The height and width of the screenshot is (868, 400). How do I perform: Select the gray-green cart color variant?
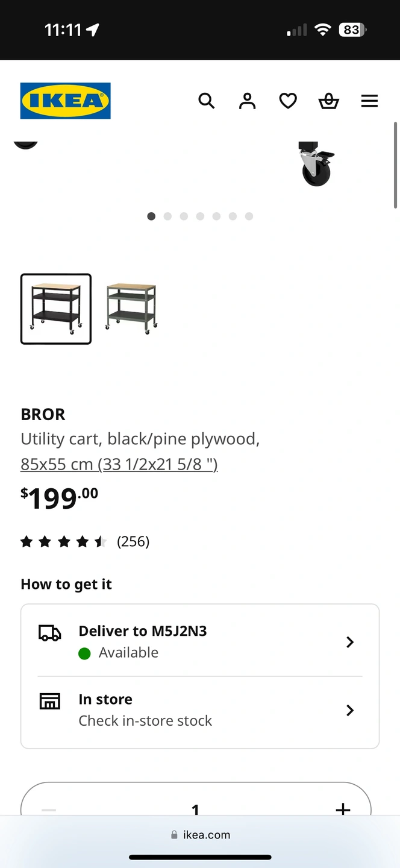(x=131, y=309)
